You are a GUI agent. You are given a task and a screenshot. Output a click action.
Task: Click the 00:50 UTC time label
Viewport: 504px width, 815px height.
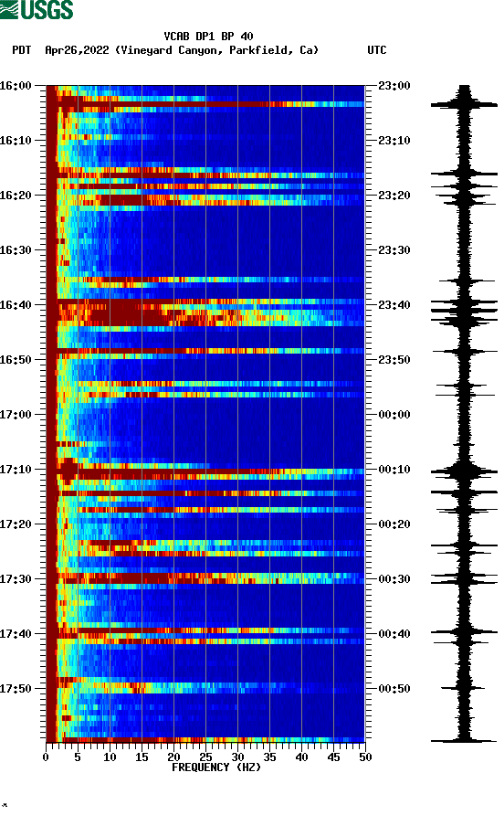click(394, 689)
